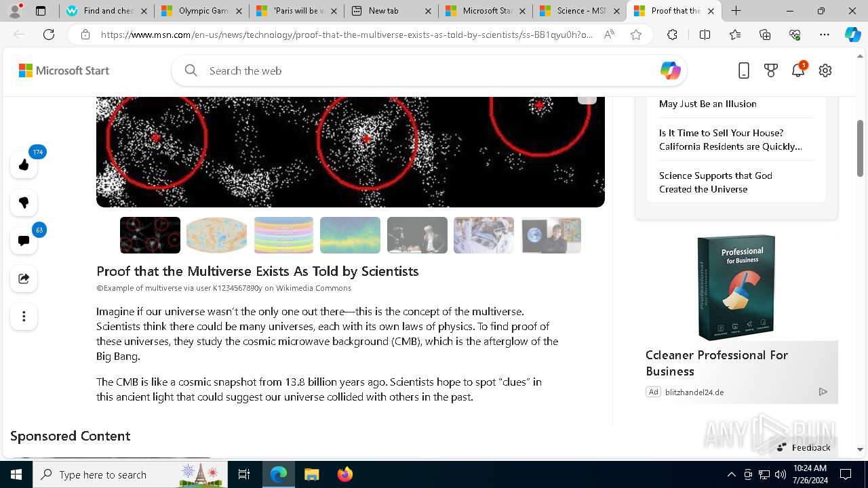The width and height of the screenshot is (868, 488).
Task: Click the like thumbs-up icon
Action: coord(24,165)
